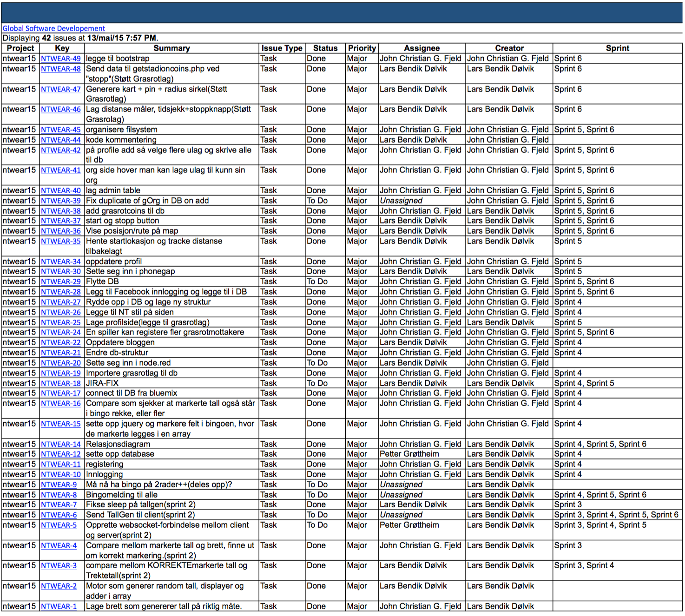Open issue NTWEAR-24
685x616 pixels.
point(61,332)
